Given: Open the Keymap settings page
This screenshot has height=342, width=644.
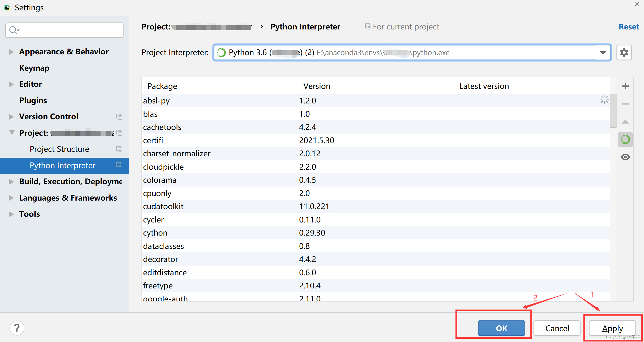Looking at the screenshot, I should click(34, 68).
